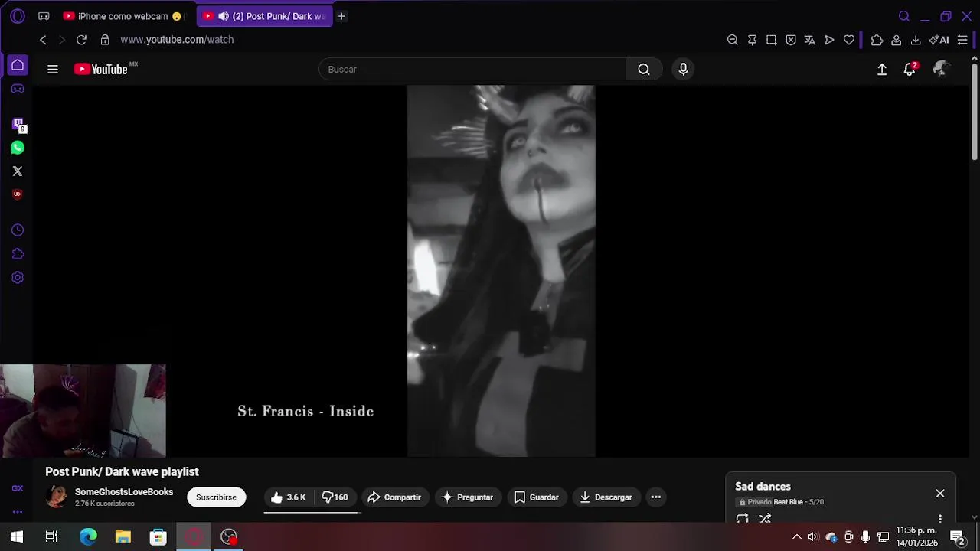The height and width of the screenshot is (551, 980).
Task: Translate page with translate icon
Action: 810,40
